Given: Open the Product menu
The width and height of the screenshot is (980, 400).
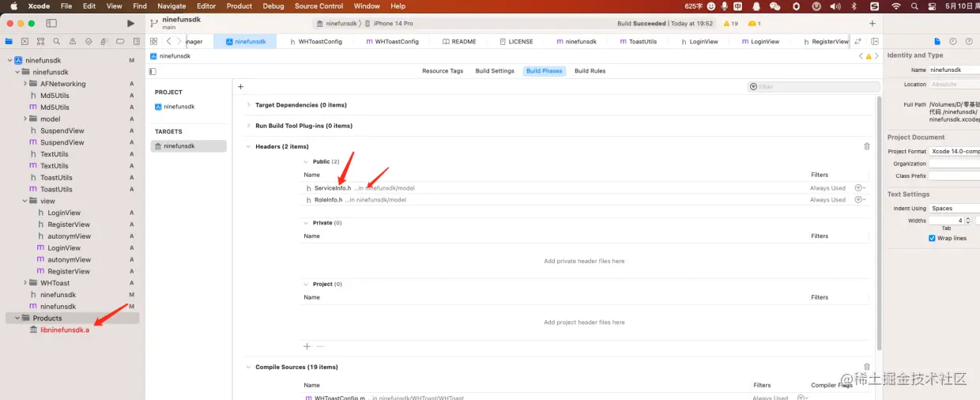Looking at the screenshot, I should pos(239,6).
